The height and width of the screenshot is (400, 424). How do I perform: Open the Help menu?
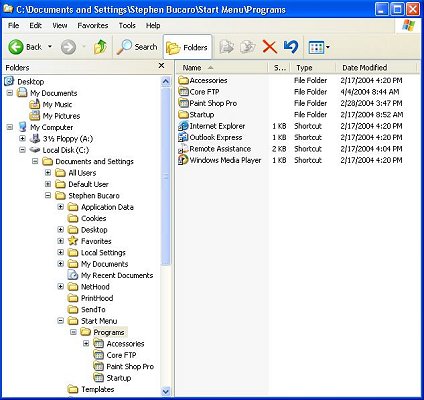153,25
